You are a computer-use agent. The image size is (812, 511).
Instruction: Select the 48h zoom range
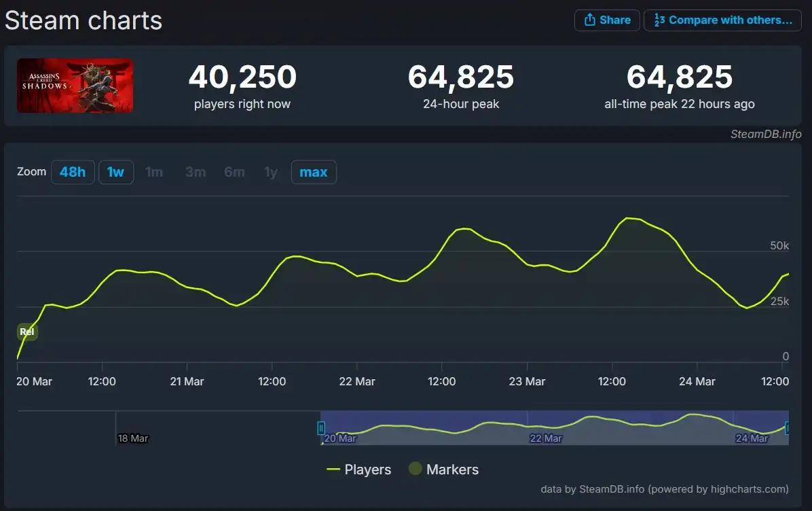coord(73,172)
